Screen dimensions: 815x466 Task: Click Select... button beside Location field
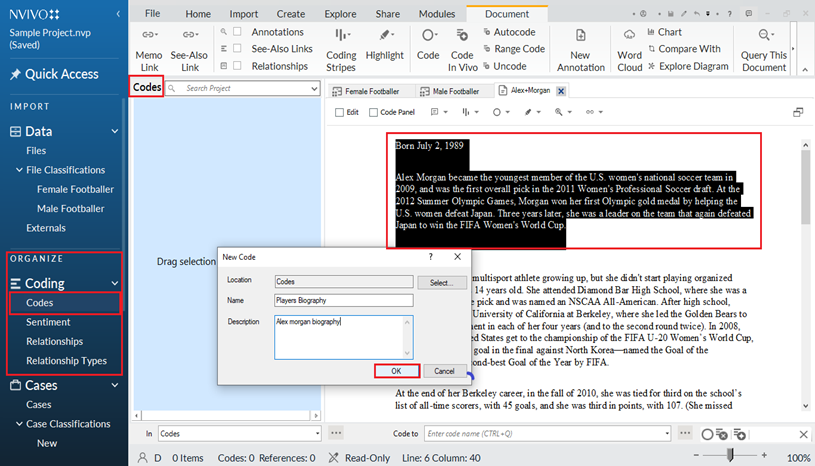pos(442,283)
